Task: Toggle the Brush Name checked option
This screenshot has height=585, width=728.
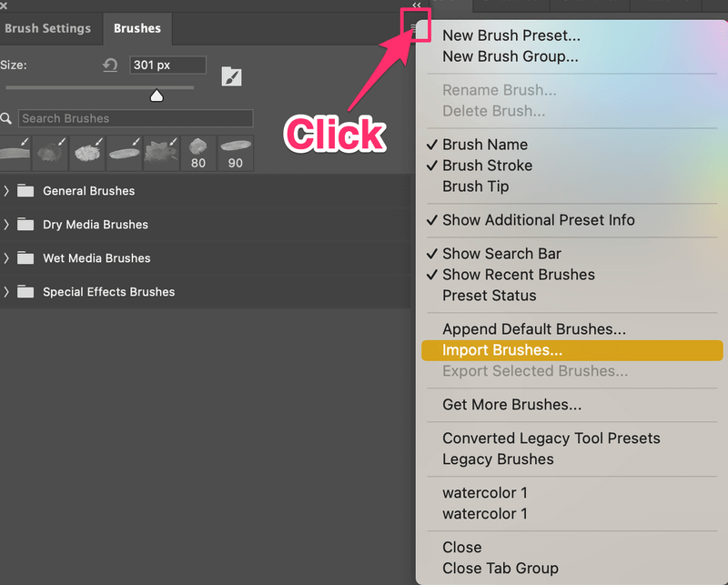Action: pos(484,145)
